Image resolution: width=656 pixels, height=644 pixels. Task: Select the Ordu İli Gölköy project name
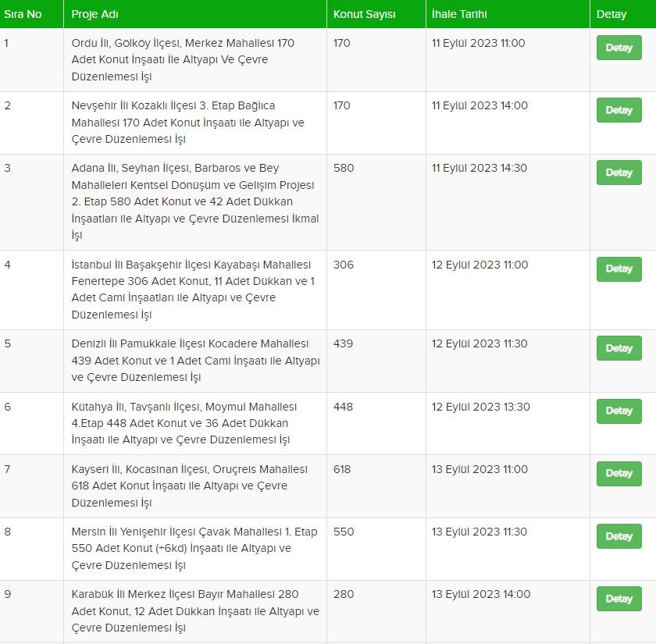click(183, 60)
